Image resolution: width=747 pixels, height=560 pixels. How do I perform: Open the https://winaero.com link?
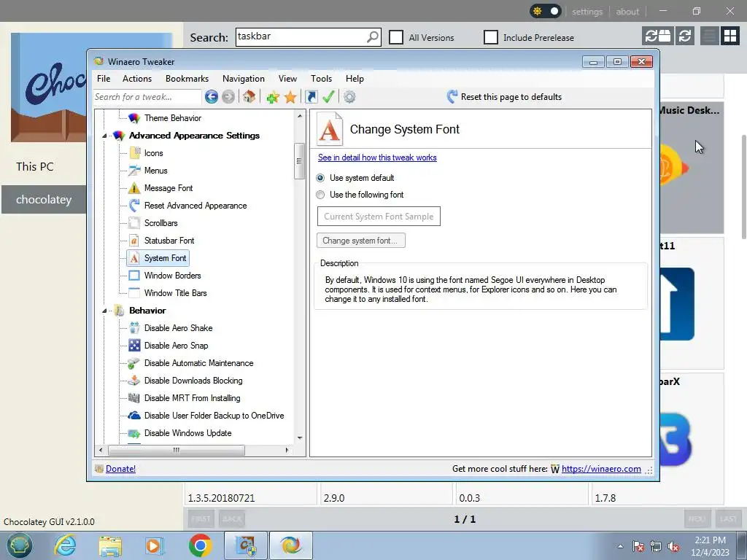[x=601, y=469]
